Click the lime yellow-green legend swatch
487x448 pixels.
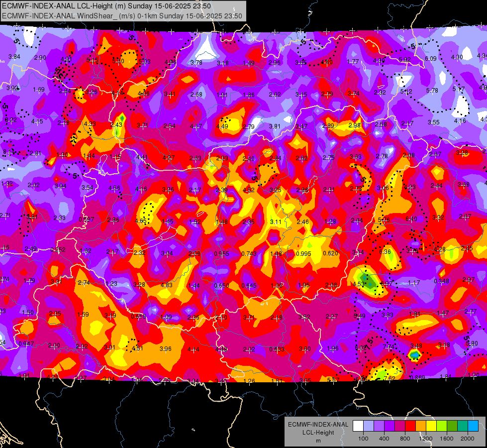pos(442,426)
